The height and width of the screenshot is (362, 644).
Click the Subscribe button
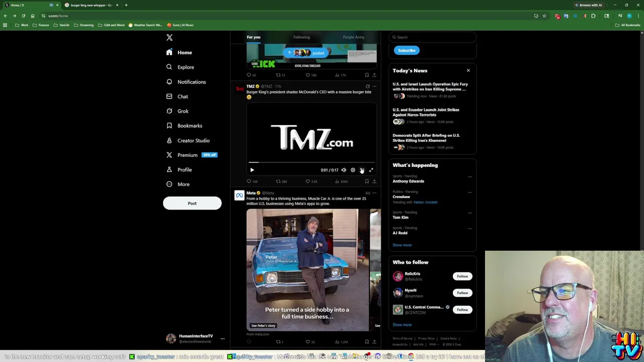407,50
